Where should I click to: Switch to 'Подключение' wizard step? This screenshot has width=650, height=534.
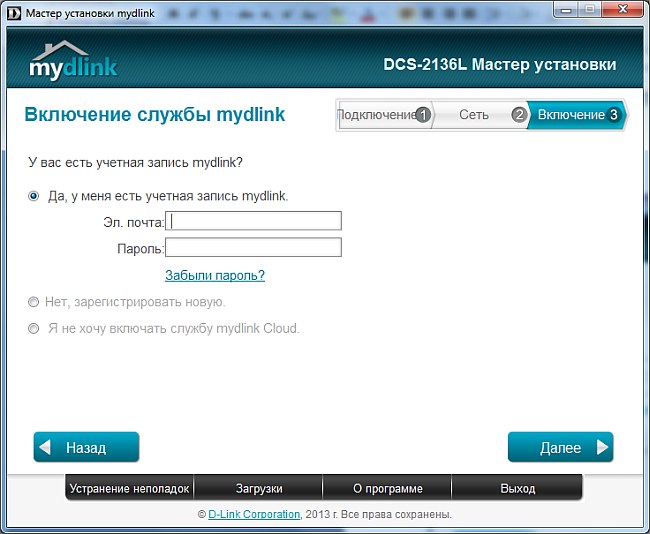coord(376,115)
